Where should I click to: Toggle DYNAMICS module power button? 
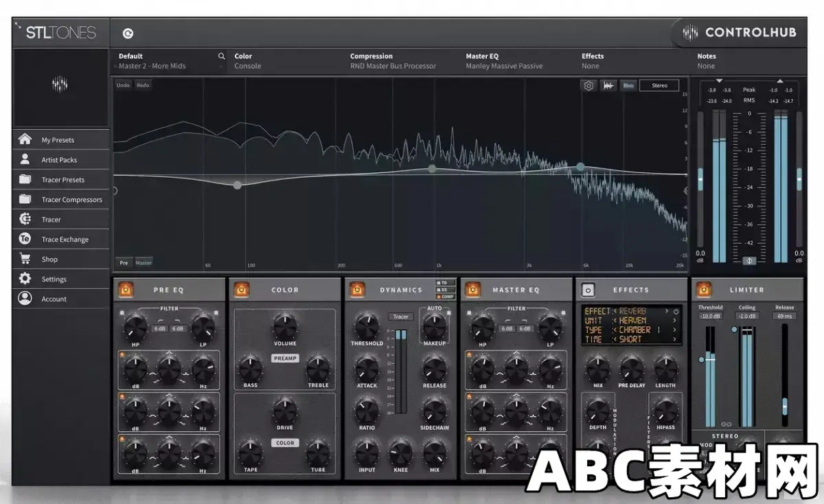(357, 290)
